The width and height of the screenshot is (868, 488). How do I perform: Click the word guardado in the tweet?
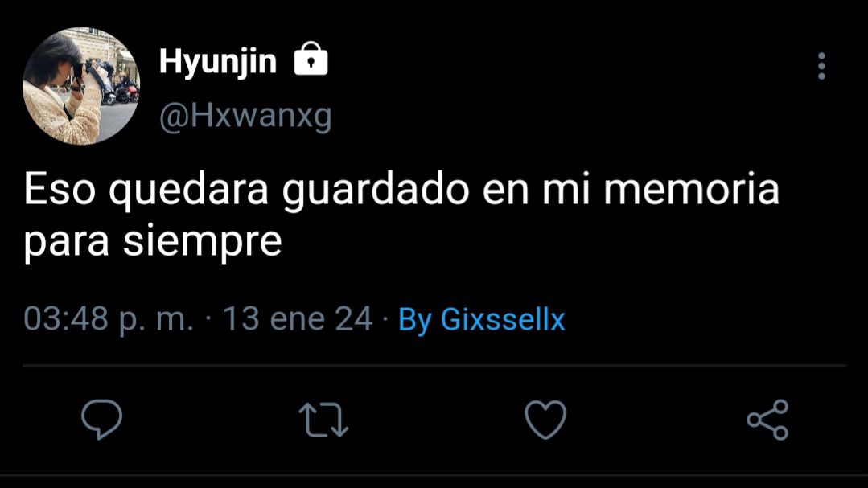click(x=376, y=191)
